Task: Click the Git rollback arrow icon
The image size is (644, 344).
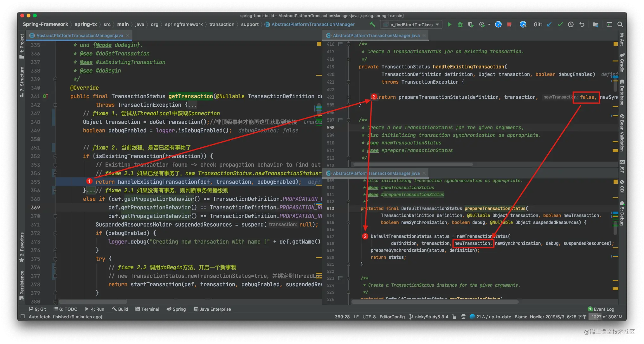Action: point(582,24)
